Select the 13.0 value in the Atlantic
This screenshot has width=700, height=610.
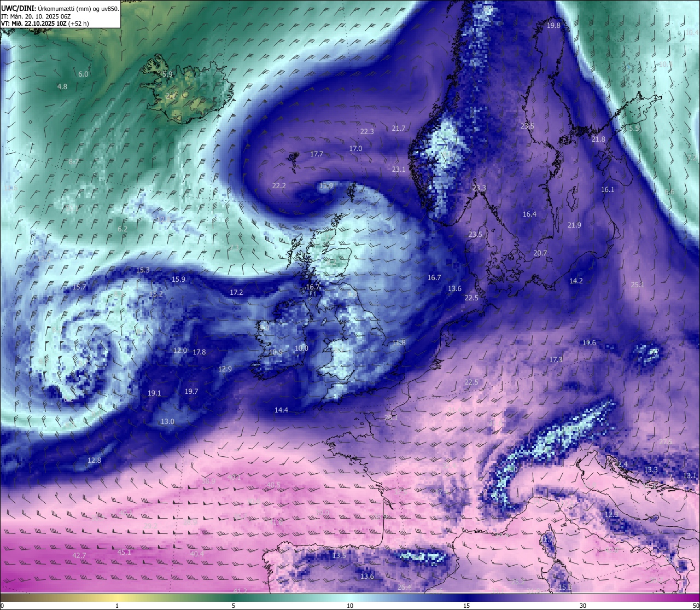click(167, 421)
